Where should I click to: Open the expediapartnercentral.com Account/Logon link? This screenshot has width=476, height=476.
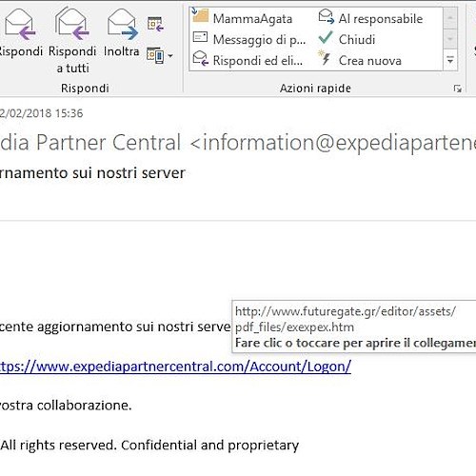[x=175, y=367]
